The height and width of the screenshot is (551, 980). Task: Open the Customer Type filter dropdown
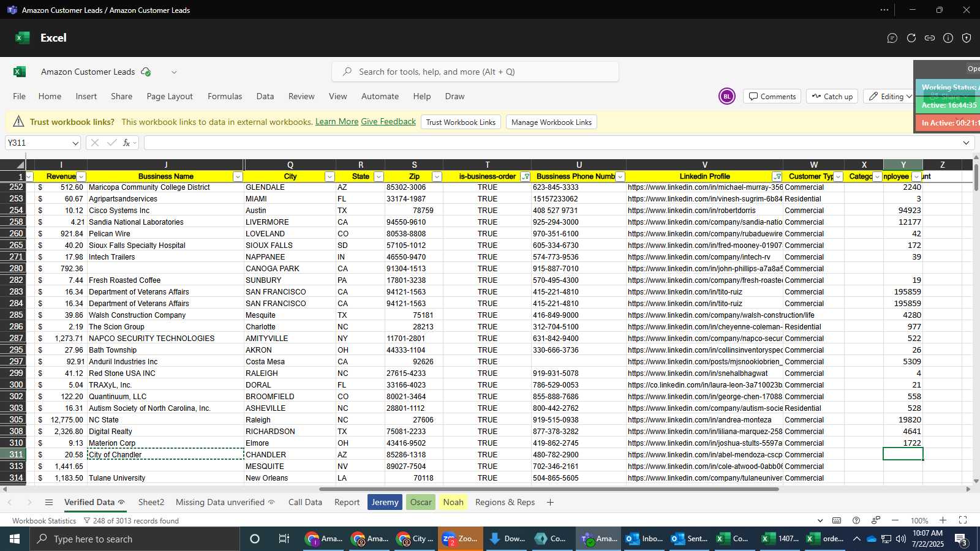(838, 176)
